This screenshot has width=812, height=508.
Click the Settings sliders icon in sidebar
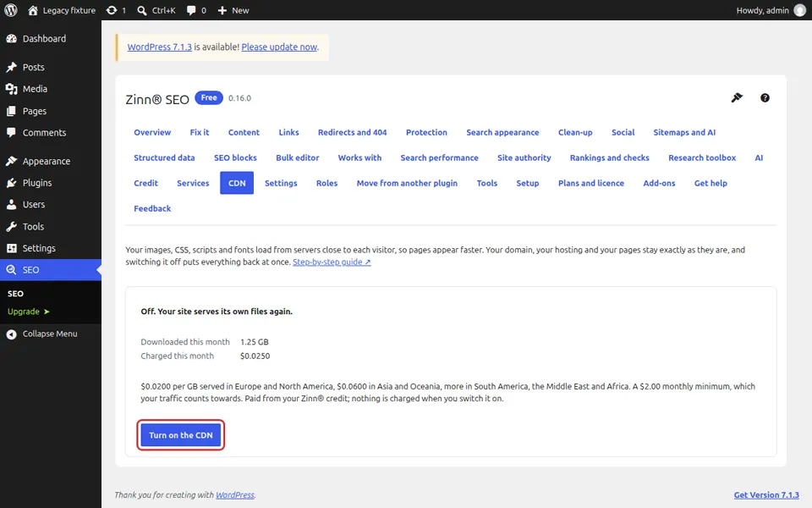pos(11,248)
